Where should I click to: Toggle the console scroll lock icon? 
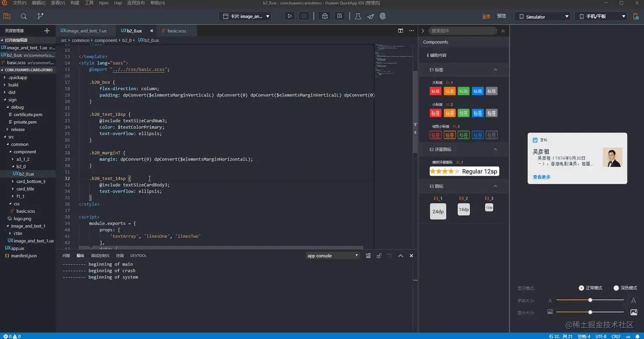click(379, 256)
